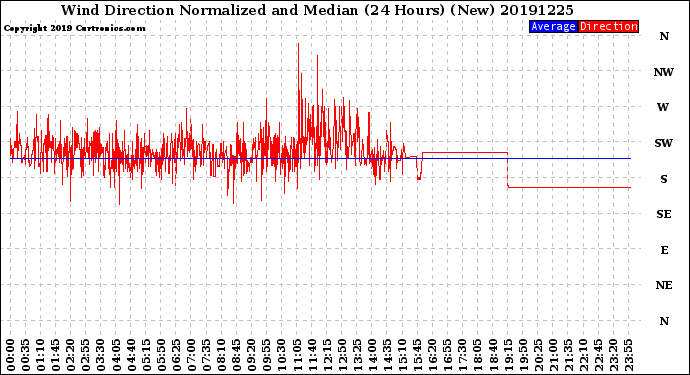
Task: Click the W direction axis label
Action: coord(663,107)
